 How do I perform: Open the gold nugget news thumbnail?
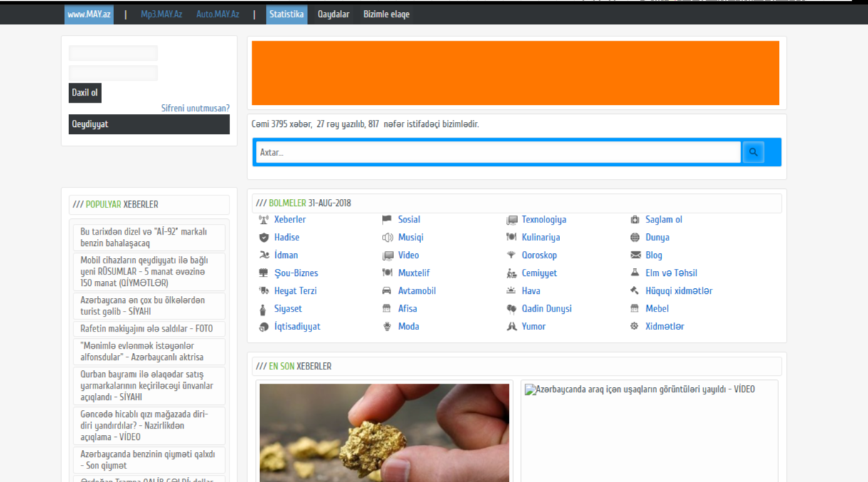(x=384, y=432)
